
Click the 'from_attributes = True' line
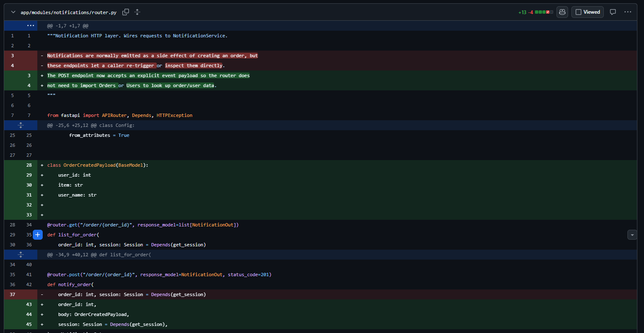(x=99, y=135)
